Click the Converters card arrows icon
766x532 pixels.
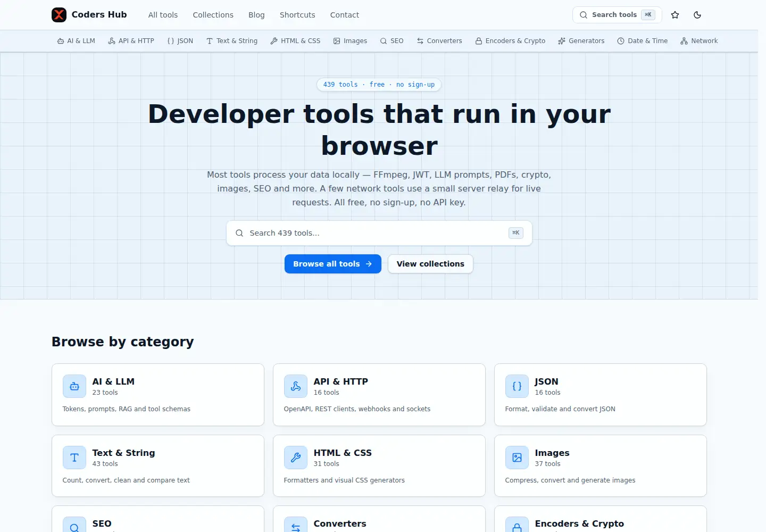(x=296, y=525)
